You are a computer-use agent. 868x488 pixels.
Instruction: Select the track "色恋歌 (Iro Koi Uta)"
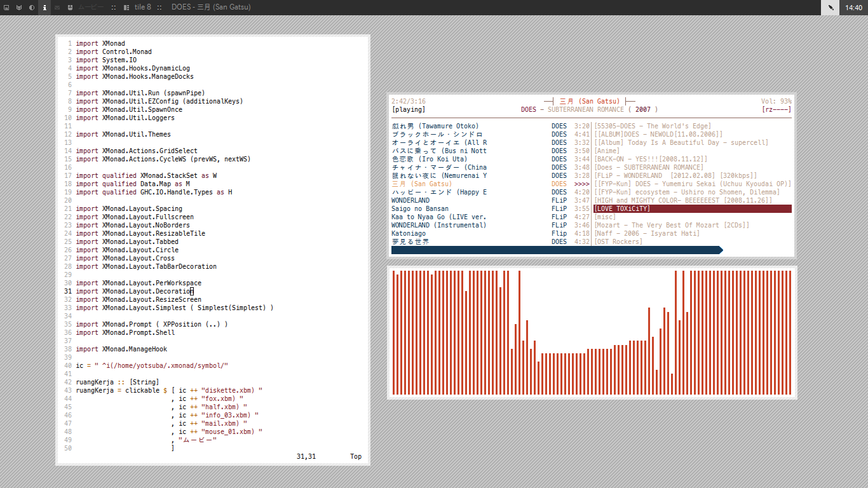click(430, 159)
